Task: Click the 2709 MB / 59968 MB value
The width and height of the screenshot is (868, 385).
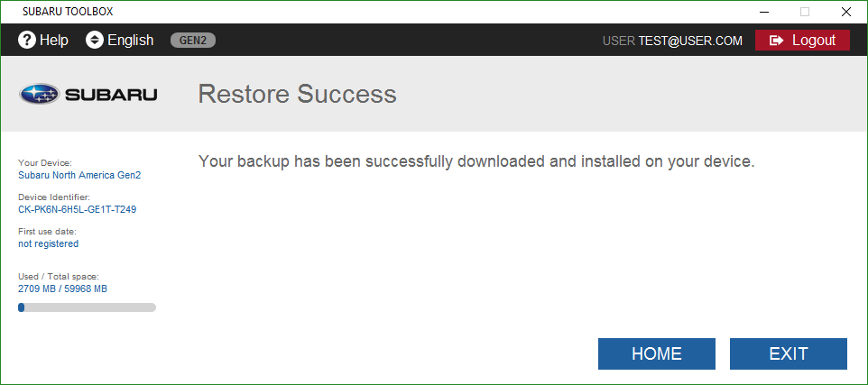Action: pyautogui.click(x=62, y=289)
